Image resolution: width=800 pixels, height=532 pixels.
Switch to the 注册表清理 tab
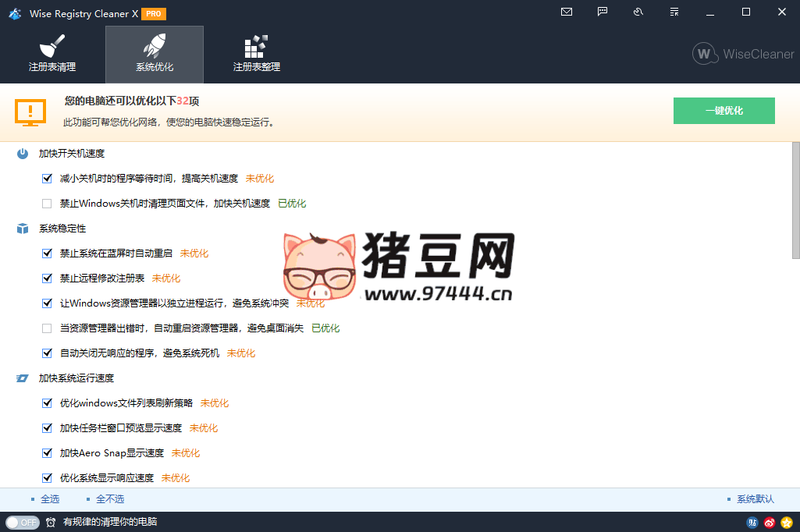(x=52, y=54)
